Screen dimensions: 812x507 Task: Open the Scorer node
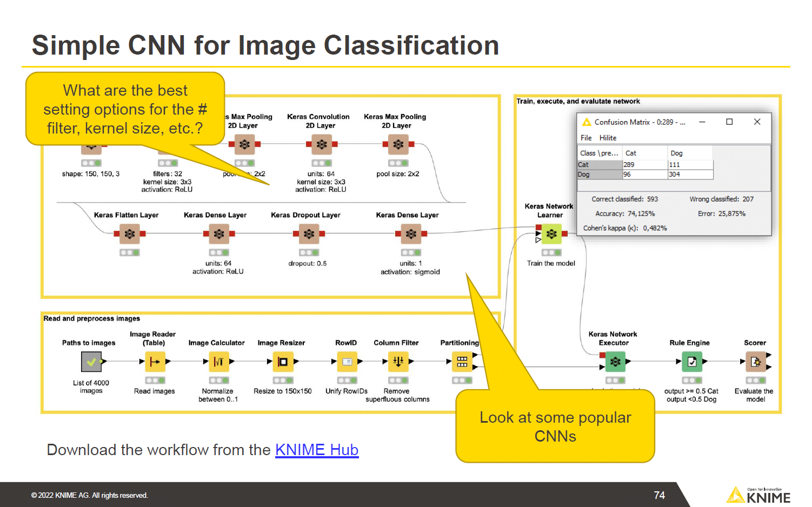755,362
